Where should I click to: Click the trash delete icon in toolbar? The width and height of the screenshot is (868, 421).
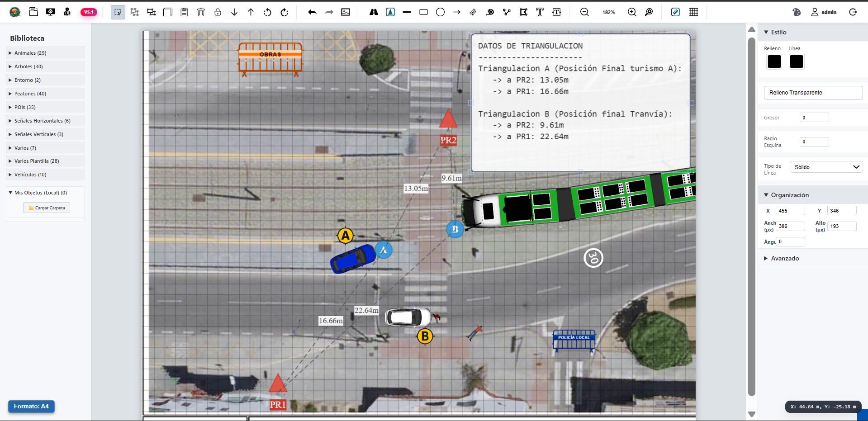point(201,12)
